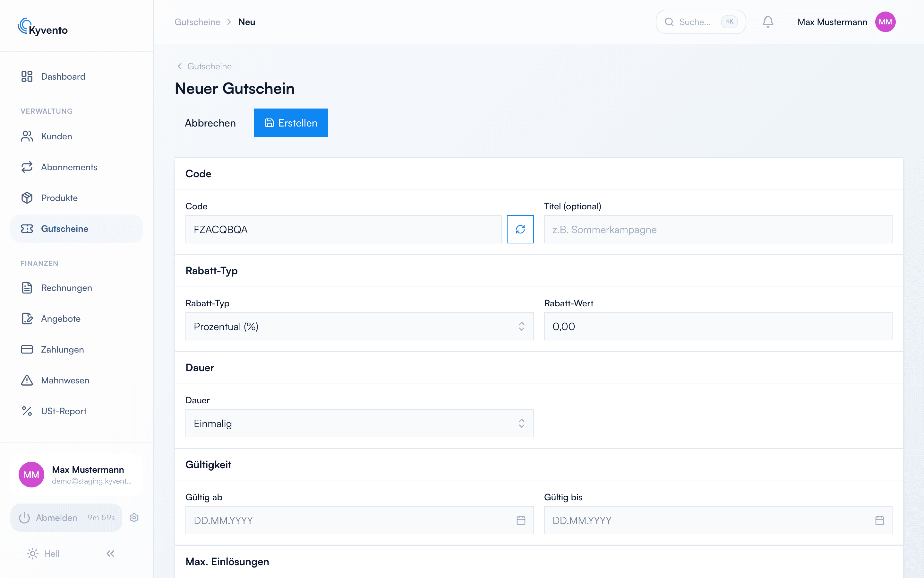Click the save icon on Erstellen
The height and width of the screenshot is (578, 924).
(x=269, y=123)
